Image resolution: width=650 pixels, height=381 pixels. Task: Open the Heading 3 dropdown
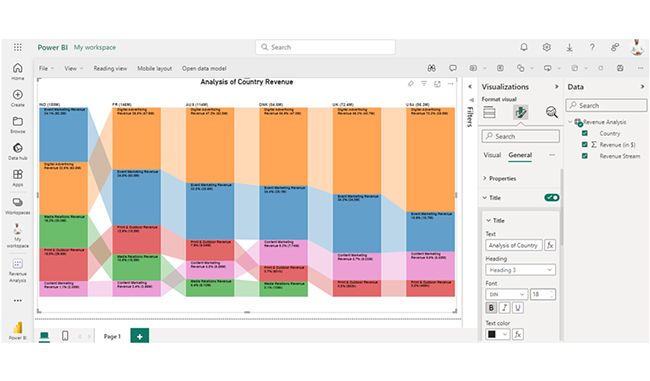pyautogui.click(x=520, y=270)
